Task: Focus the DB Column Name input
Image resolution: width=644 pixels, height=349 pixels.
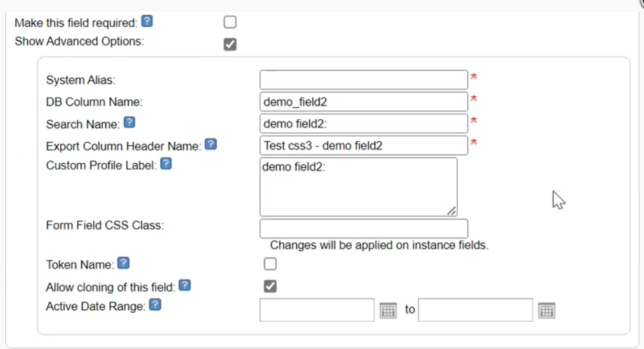Action: [363, 102]
